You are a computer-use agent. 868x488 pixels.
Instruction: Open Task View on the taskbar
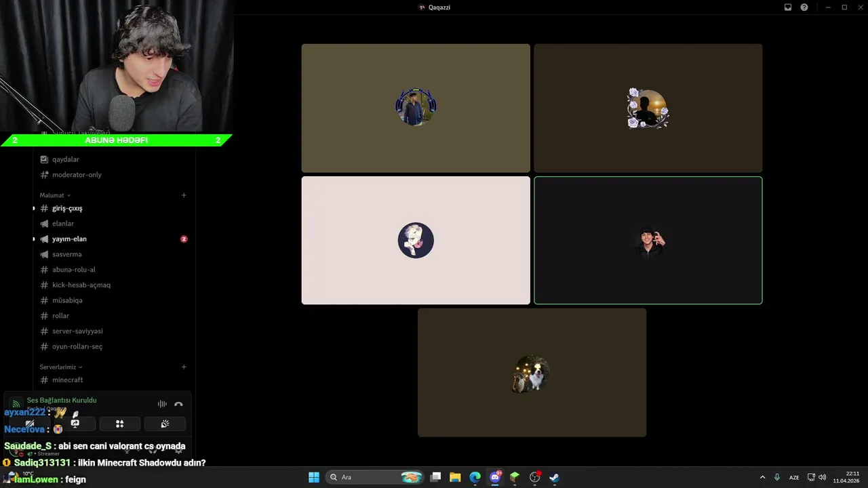coord(436,477)
